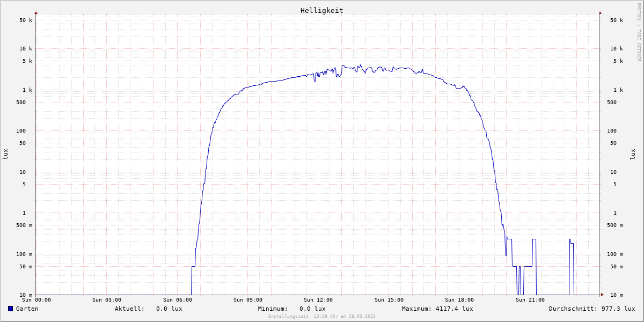Screen dimensions: 644x322
Task: Click the right vertical lux axis label
Action: [x=633, y=154]
